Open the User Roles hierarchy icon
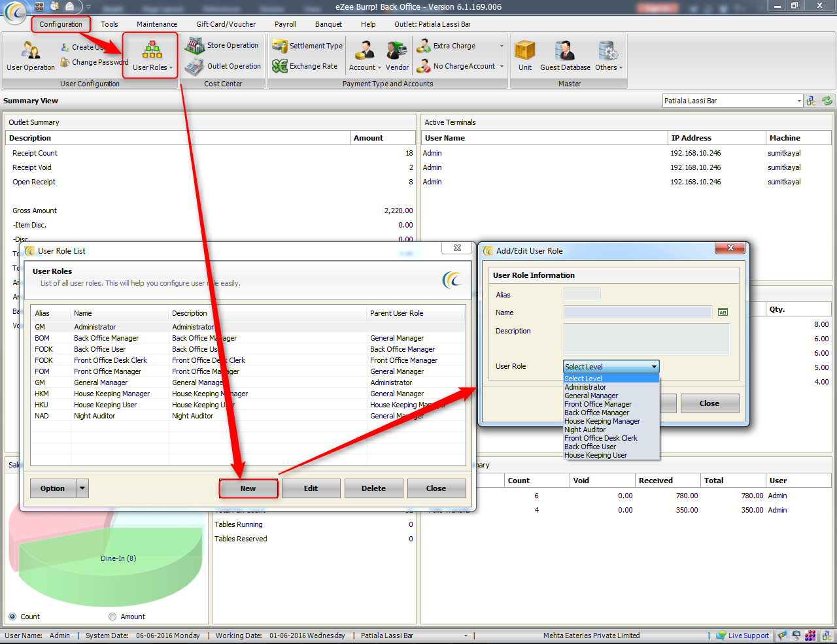837x644 pixels. point(152,50)
